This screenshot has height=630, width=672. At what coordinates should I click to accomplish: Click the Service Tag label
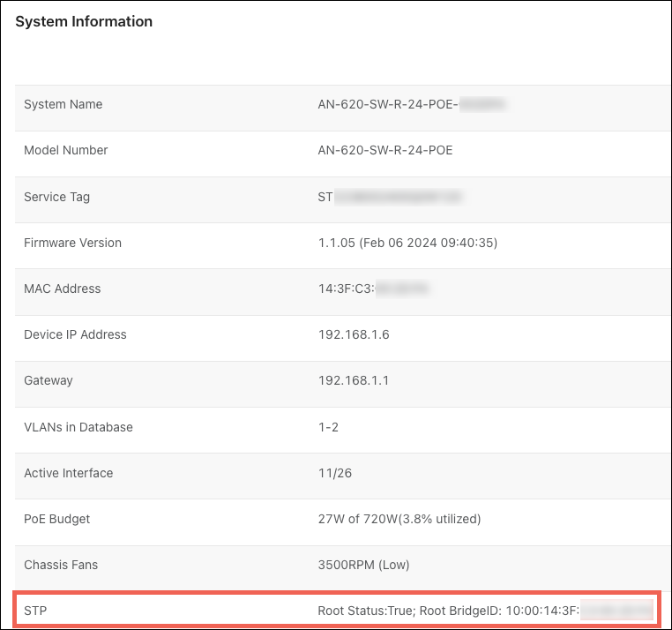point(56,197)
